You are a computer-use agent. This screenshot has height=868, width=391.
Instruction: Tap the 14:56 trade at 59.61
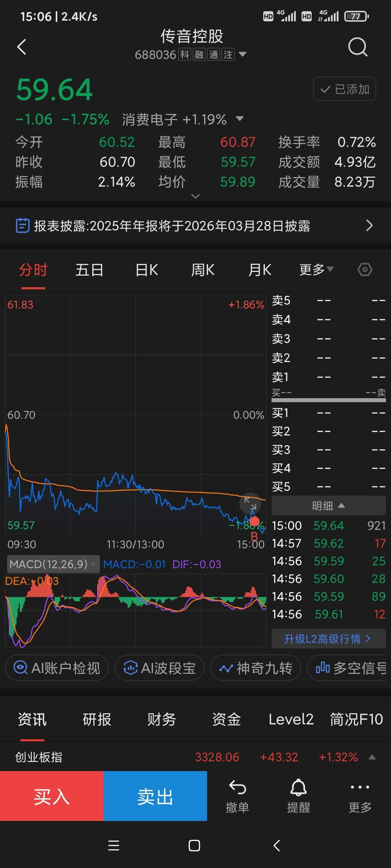329,614
